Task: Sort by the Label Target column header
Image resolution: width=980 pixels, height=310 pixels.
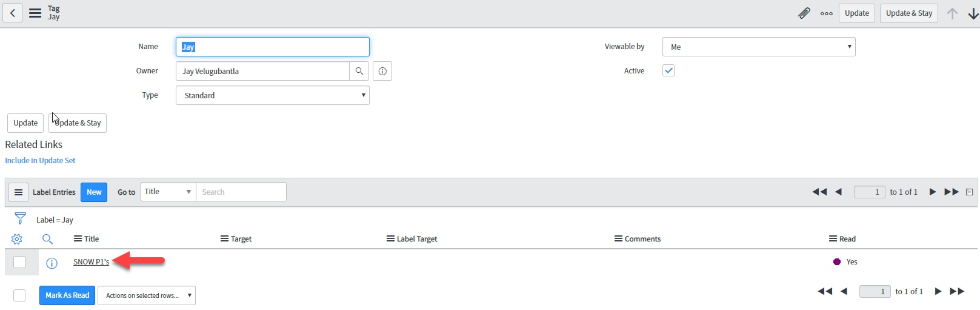Action: point(417,239)
